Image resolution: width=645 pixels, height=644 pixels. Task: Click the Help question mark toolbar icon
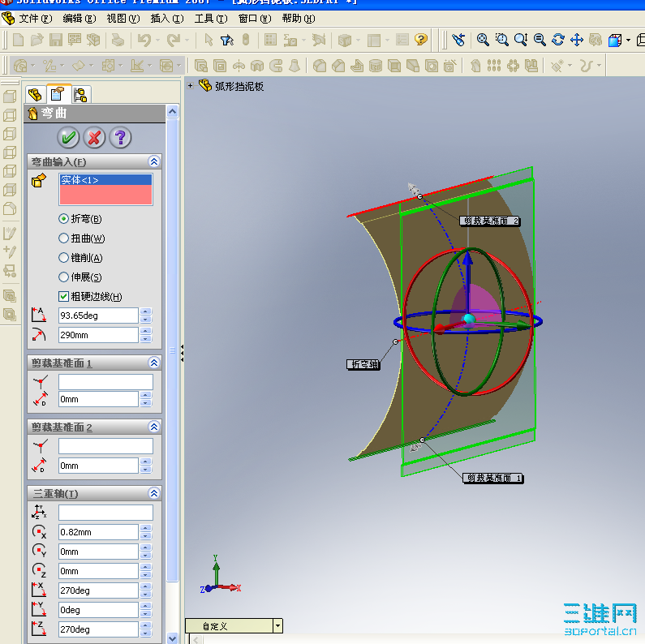pyautogui.click(x=420, y=40)
